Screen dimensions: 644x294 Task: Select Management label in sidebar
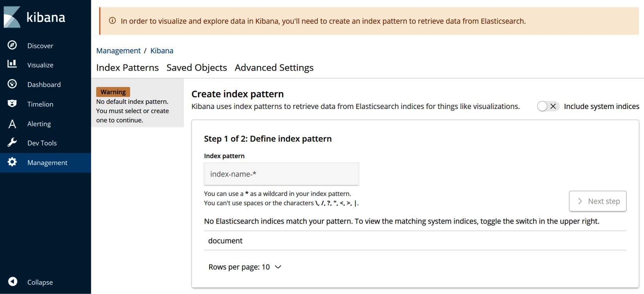(47, 163)
